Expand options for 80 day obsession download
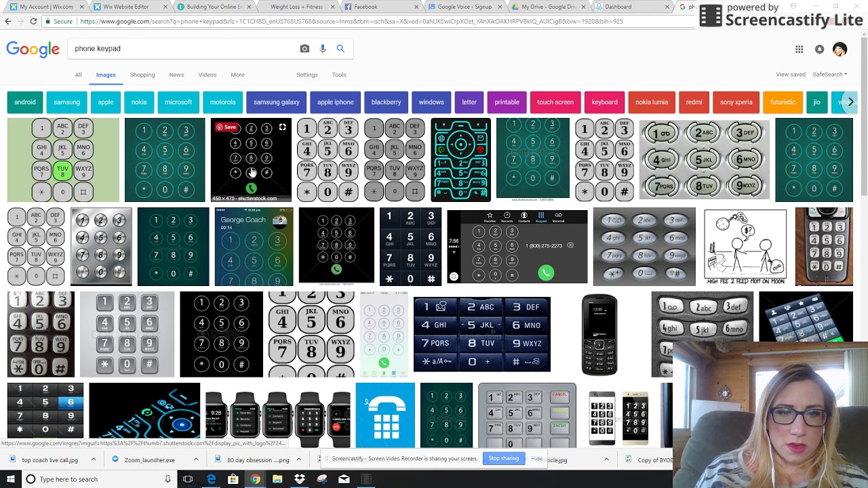This screenshot has height=488, width=868. tap(299, 460)
